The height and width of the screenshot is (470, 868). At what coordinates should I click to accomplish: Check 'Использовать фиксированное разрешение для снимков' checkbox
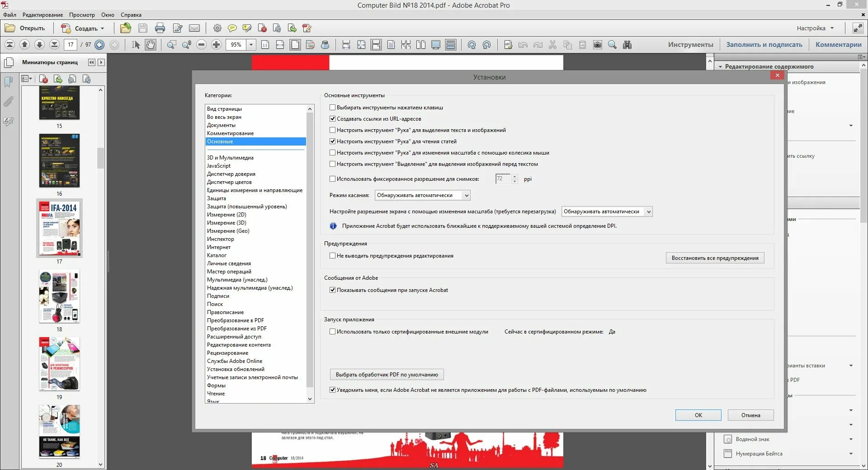(333, 179)
